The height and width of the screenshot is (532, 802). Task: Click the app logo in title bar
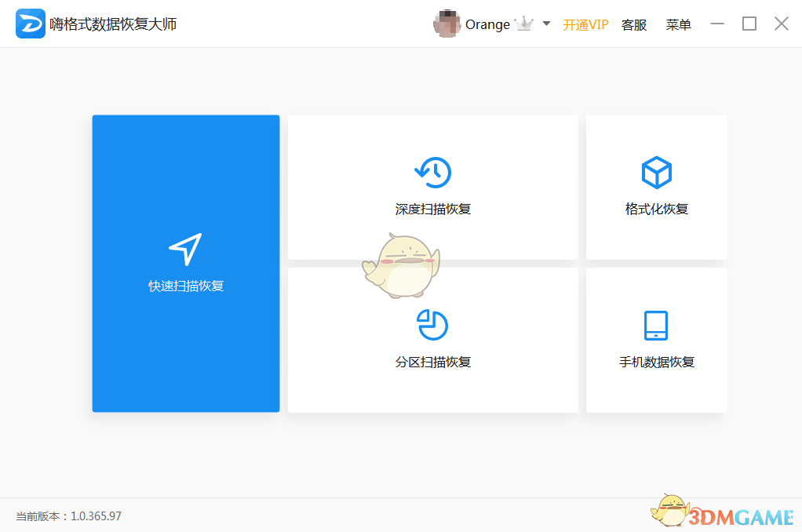point(29,24)
